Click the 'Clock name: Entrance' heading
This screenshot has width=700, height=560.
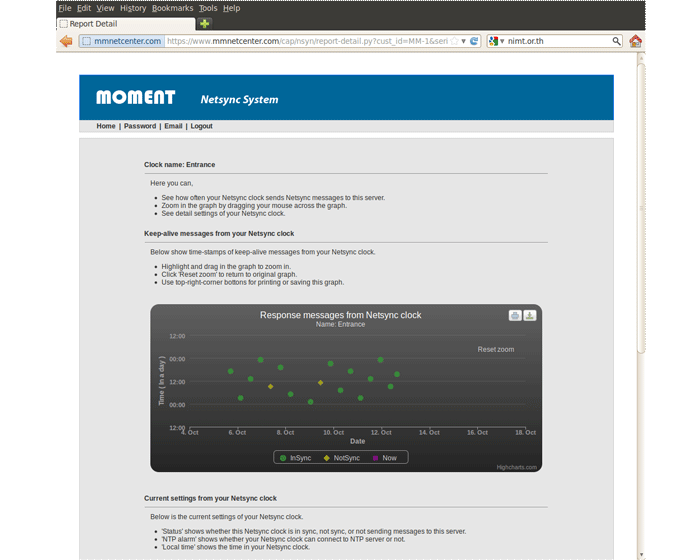pos(179,164)
